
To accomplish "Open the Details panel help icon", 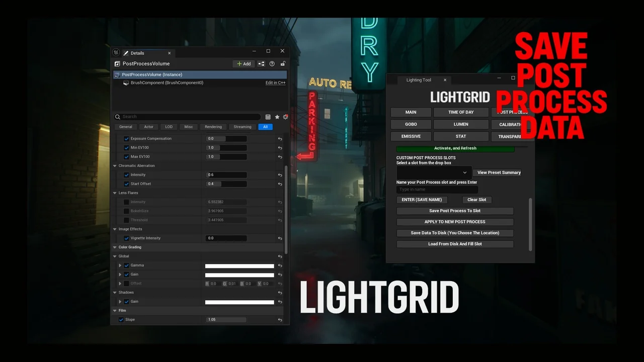I will click(x=272, y=64).
